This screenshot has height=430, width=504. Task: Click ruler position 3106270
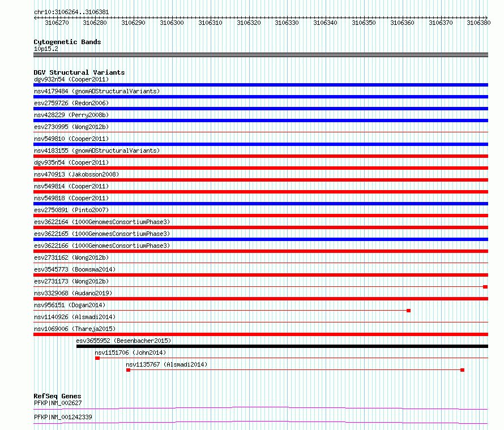pyautogui.click(x=57, y=23)
